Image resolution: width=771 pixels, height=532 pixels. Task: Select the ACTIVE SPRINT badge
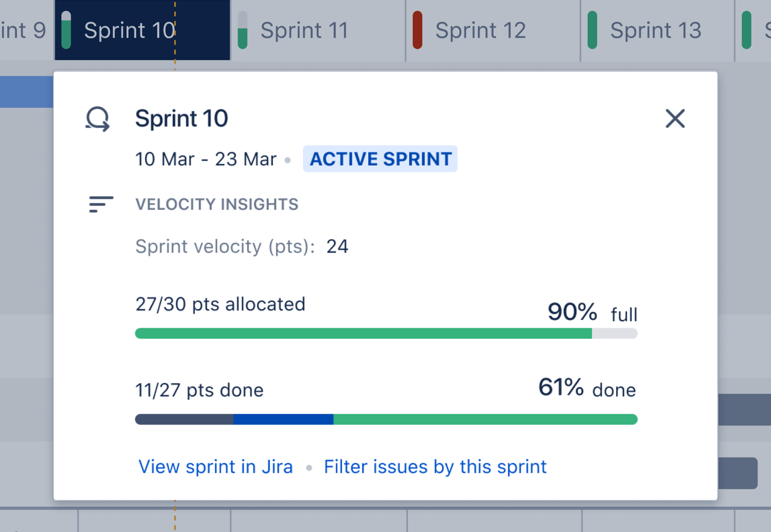pos(380,159)
